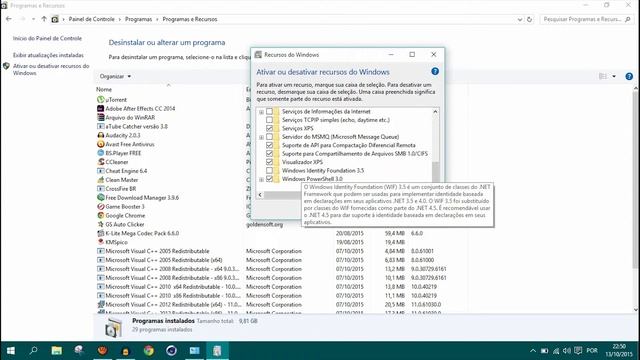Click the Free Download Manager icon
This screenshot has height=360, width=640.
point(100,198)
